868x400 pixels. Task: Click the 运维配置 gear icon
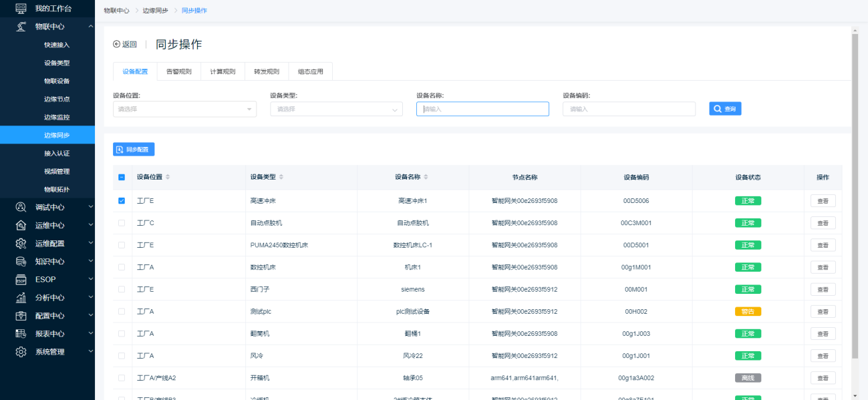point(21,243)
